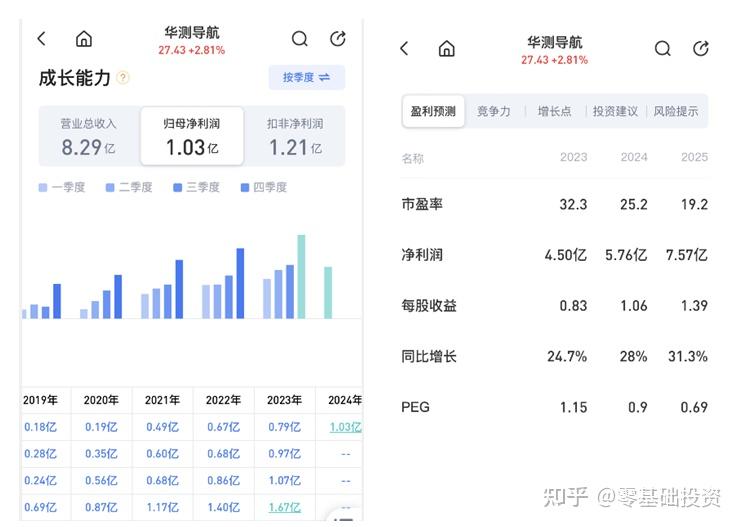
Task: Toggle 三季度 legend item
Action: [196, 187]
